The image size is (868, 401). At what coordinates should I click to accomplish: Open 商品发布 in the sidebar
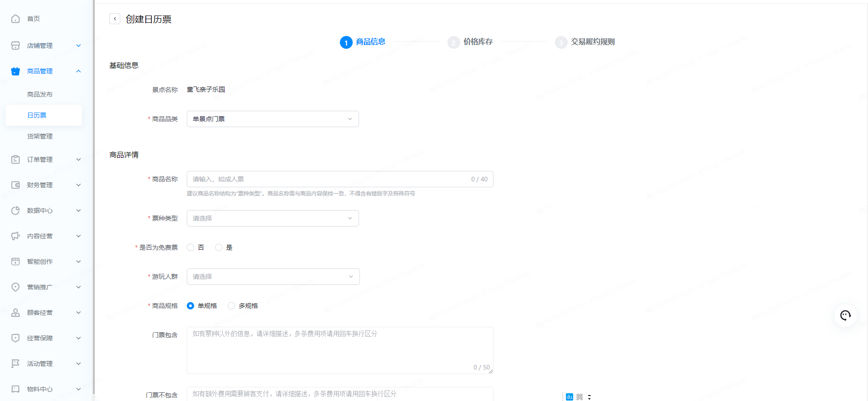point(40,94)
